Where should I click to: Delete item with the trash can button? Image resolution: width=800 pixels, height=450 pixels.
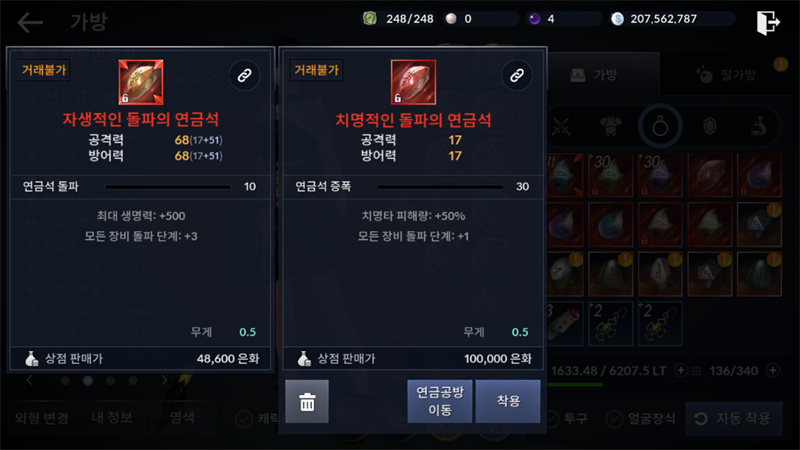point(307,402)
